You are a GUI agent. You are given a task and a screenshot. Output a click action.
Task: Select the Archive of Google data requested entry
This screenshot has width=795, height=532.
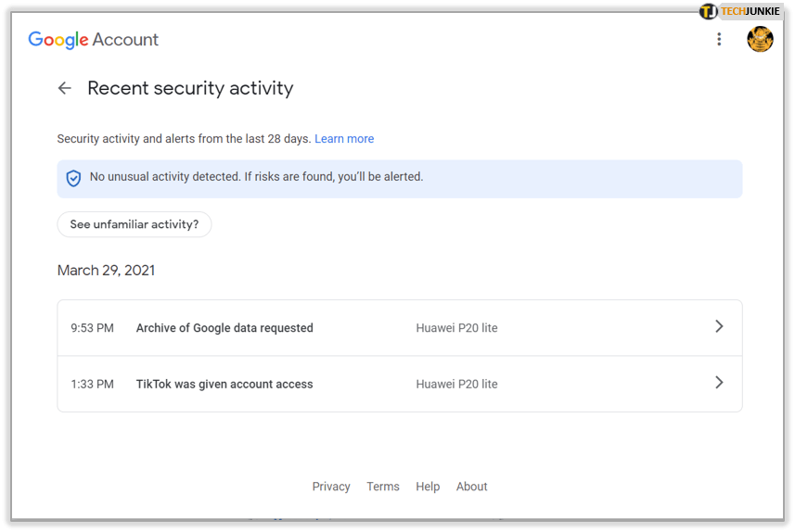point(224,328)
